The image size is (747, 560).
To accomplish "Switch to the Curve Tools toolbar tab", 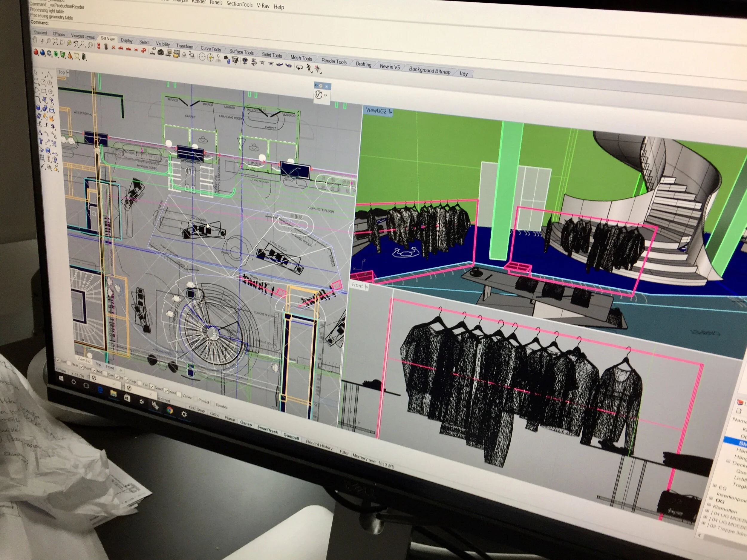I will pos(211,49).
